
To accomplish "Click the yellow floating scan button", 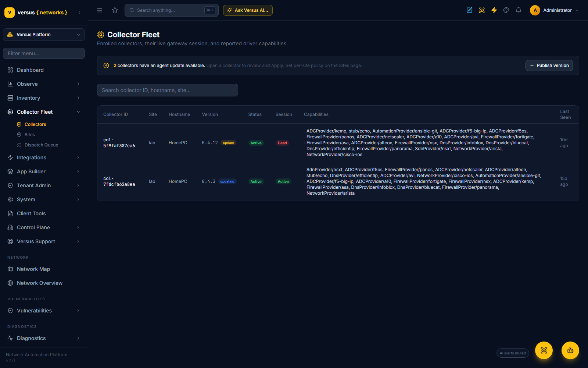I will point(544,350).
